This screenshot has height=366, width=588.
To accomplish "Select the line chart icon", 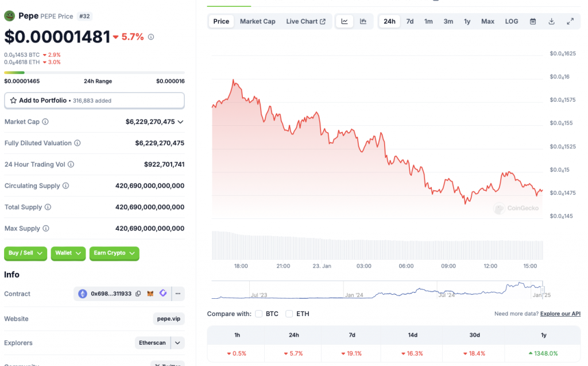I will coord(344,21).
